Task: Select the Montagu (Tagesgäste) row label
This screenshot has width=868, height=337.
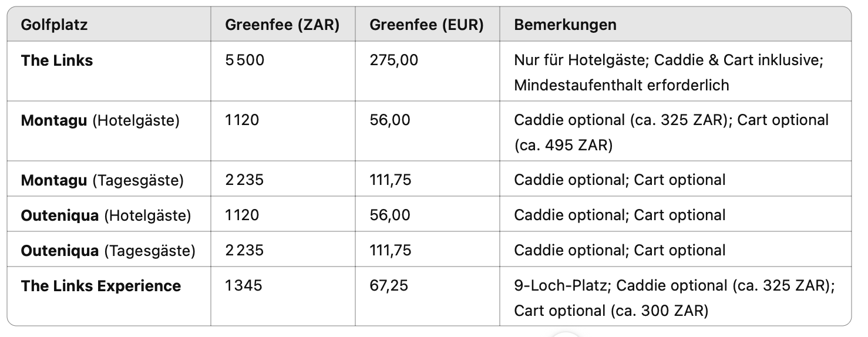Action: (x=102, y=180)
